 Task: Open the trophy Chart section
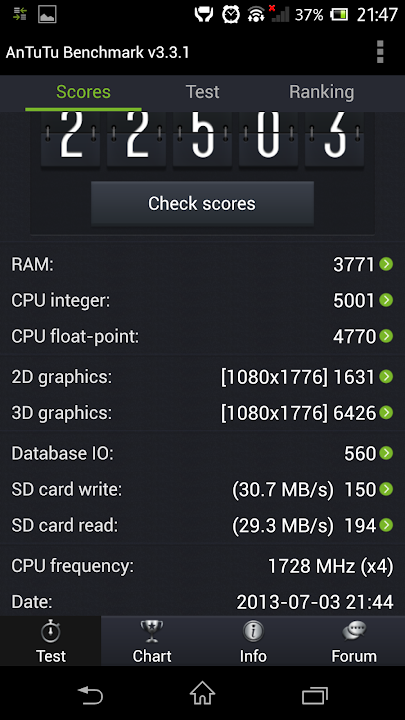click(x=152, y=632)
